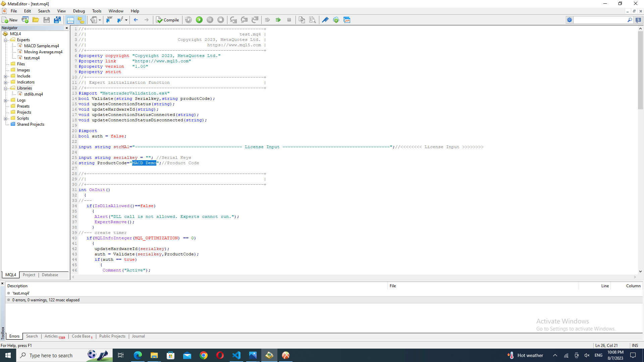Viewport: 644px width, 362px height.
Task: Click the Compile button
Action: (x=167, y=20)
